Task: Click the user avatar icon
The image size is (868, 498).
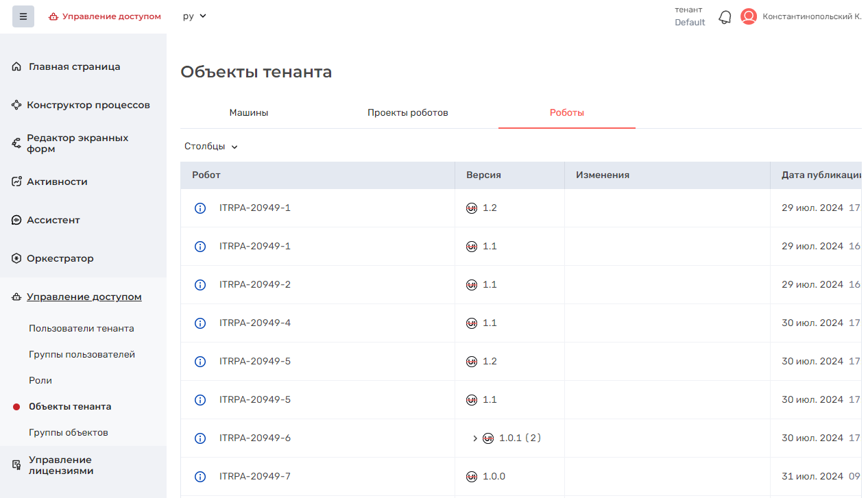Action: 748,16
